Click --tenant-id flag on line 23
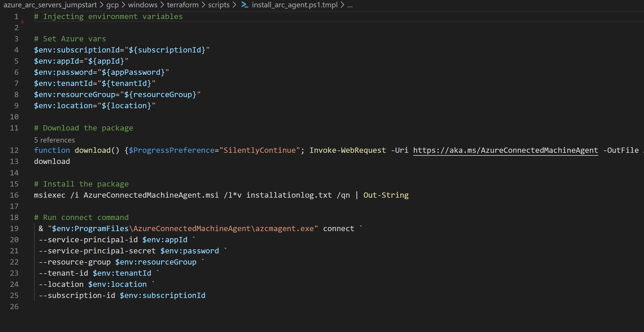The image size is (644, 332). pos(63,273)
